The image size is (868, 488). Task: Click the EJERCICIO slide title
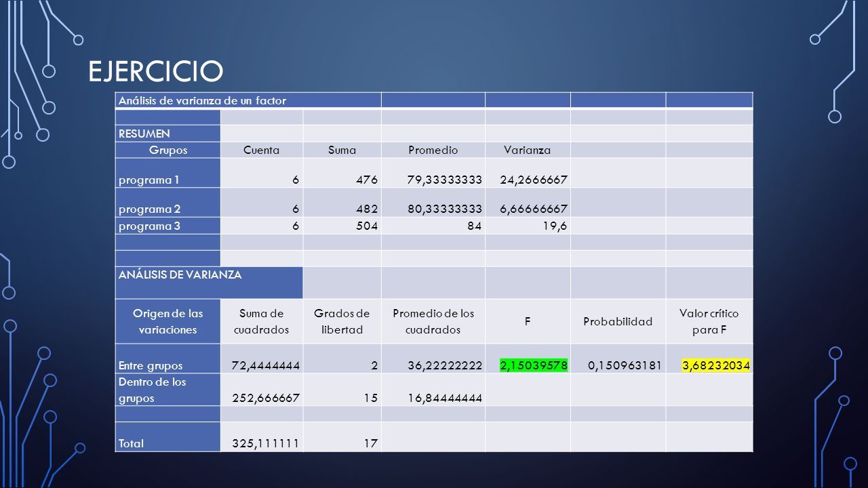[x=156, y=71]
